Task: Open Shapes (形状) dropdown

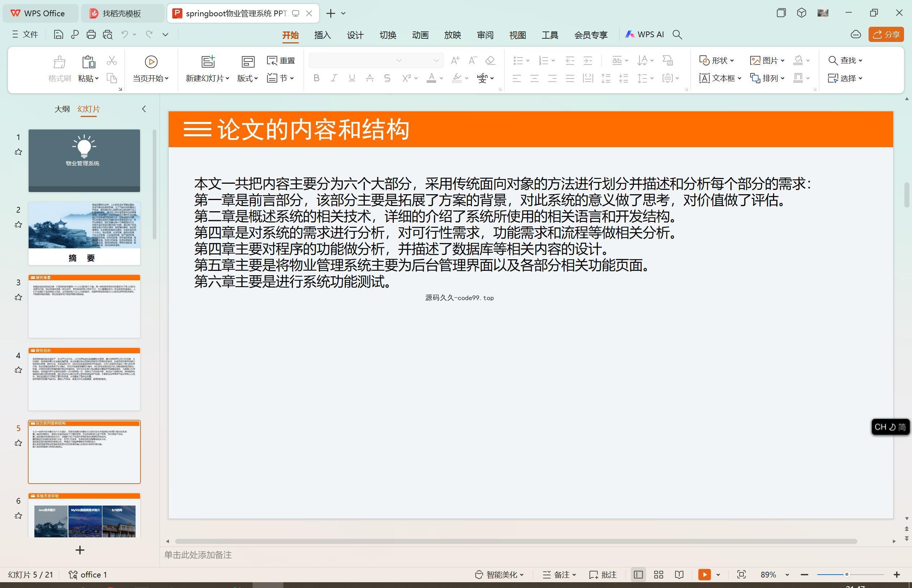Action: tap(716, 60)
